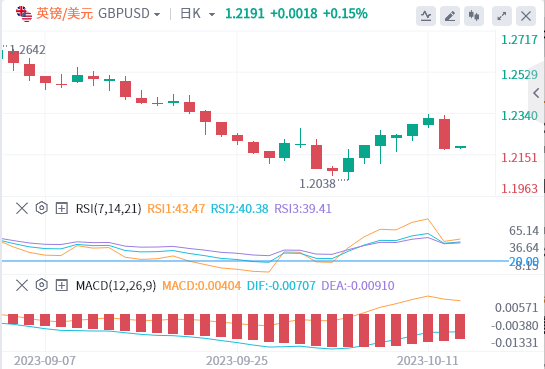Add indicator next to MACD
This screenshot has width=545, height=369.
(62, 286)
